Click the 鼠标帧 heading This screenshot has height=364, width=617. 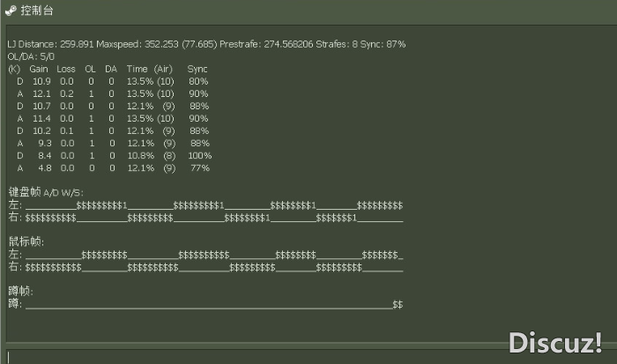pos(26,241)
